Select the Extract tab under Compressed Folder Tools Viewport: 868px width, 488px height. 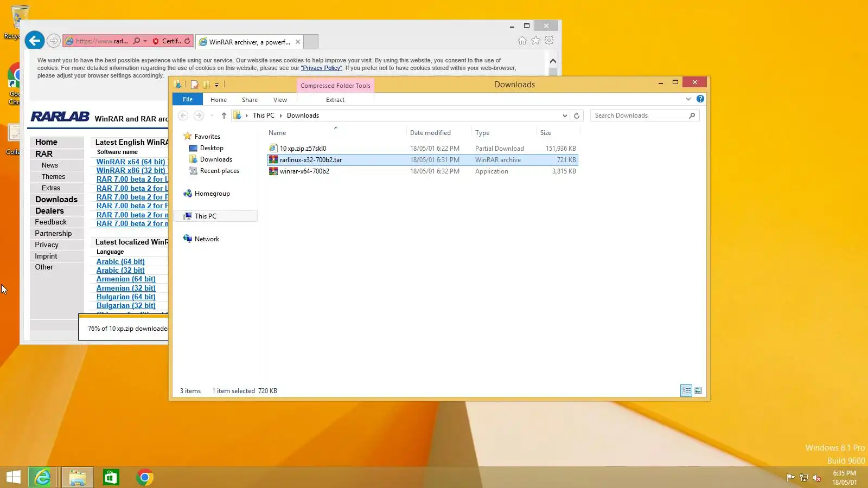point(335,100)
